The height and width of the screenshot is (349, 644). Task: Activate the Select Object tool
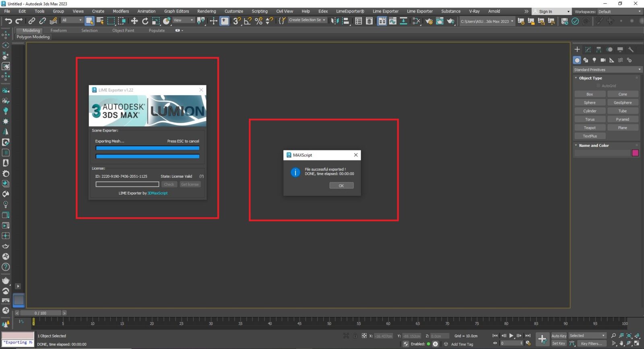pos(89,21)
